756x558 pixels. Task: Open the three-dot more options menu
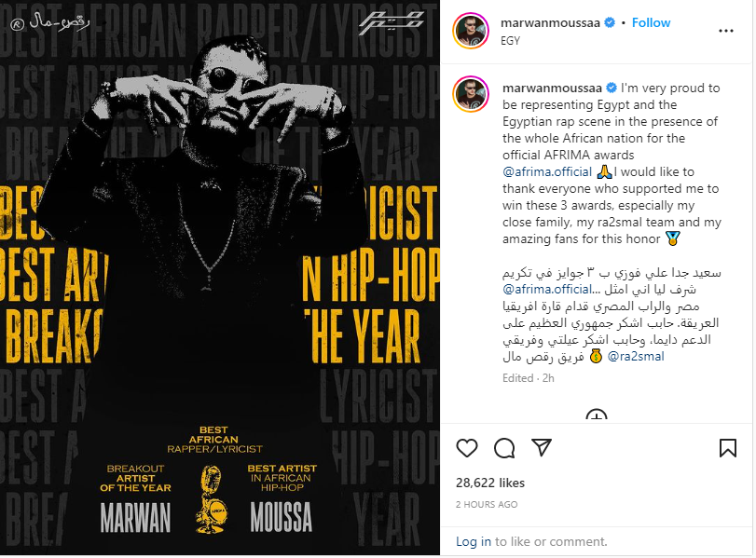(725, 31)
